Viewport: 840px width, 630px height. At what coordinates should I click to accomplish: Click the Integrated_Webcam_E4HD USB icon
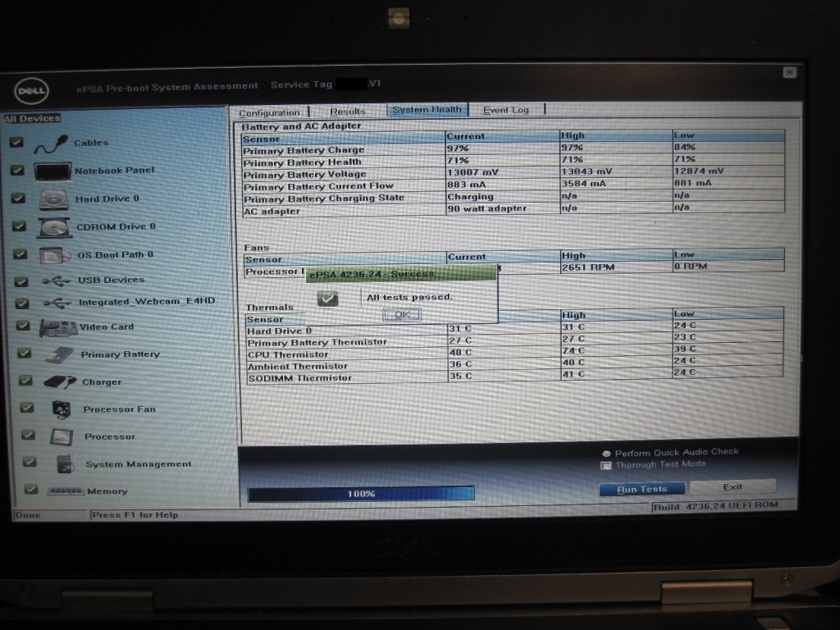pyautogui.click(x=57, y=304)
